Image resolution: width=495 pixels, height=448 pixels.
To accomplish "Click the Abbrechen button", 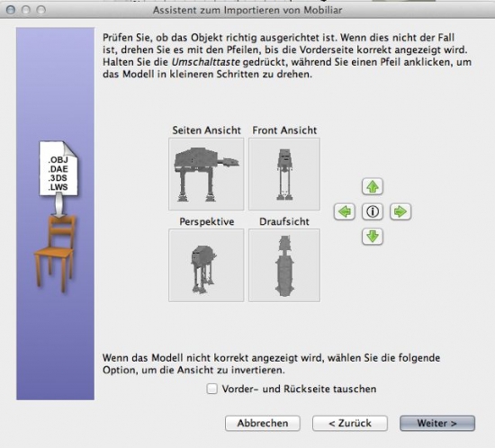I will [x=263, y=423].
